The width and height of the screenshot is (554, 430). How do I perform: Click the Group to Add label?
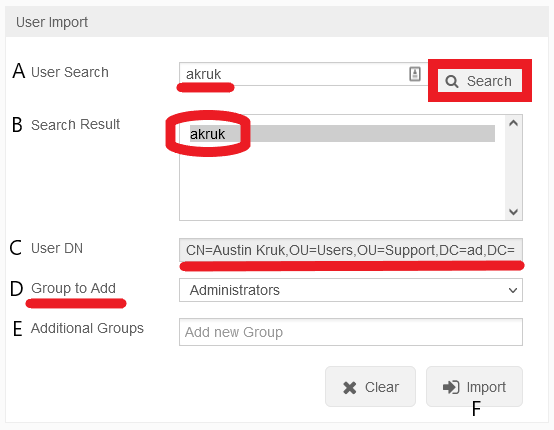click(x=73, y=288)
